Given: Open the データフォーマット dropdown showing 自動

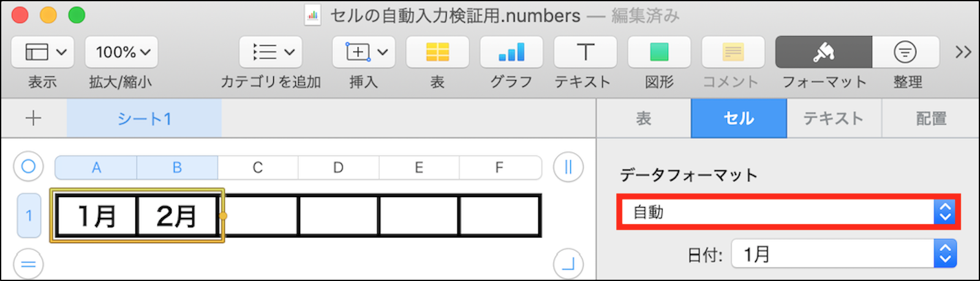Looking at the screenshot, I should pyautogui.click(x=788, y=212).
